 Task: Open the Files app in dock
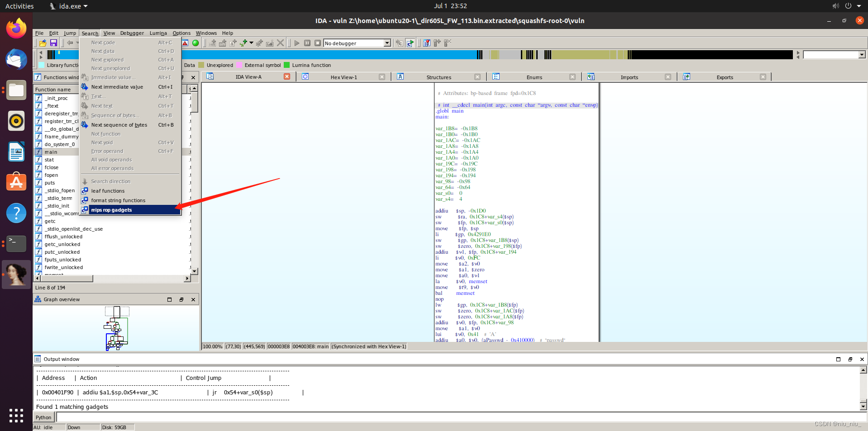click(x=16, y=90)
